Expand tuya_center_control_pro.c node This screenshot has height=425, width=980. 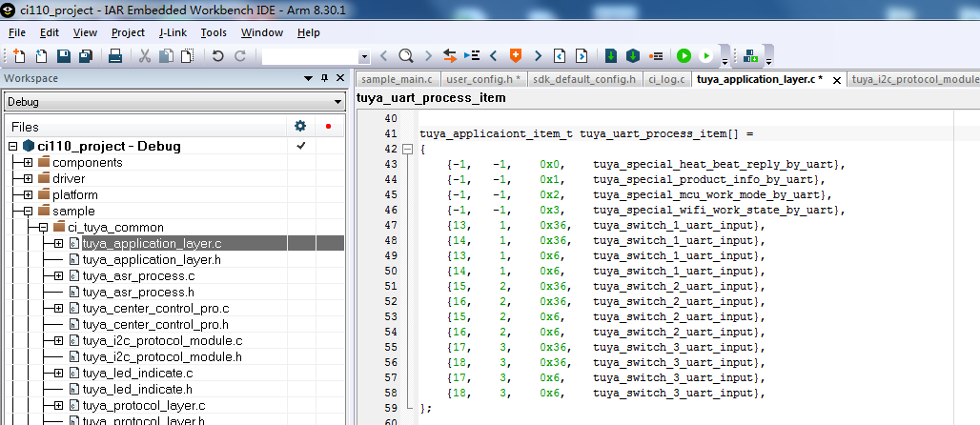pos(58,308)
